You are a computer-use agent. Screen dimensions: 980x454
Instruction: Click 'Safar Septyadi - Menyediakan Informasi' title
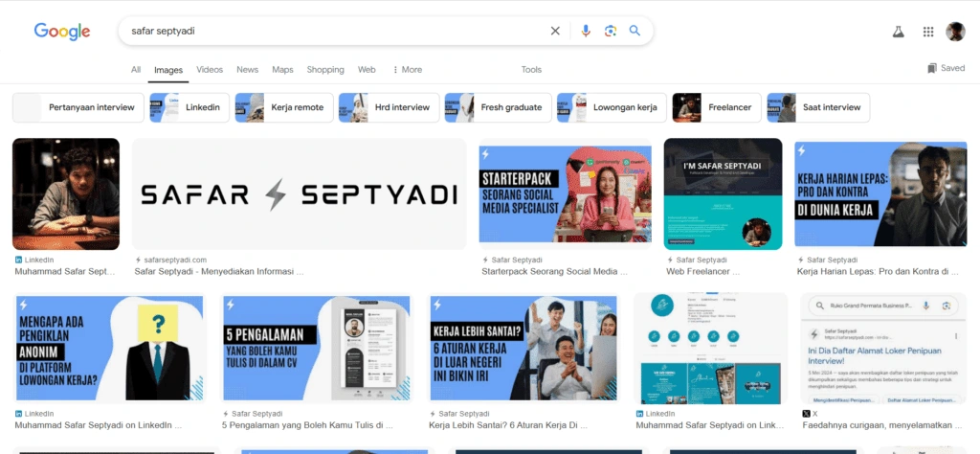point(219,271)
